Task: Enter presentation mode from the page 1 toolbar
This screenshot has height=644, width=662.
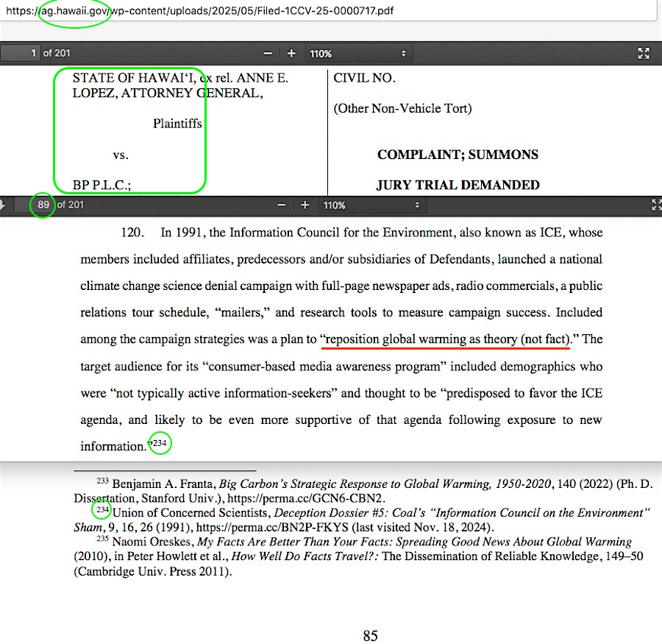Action: point(644,54)
